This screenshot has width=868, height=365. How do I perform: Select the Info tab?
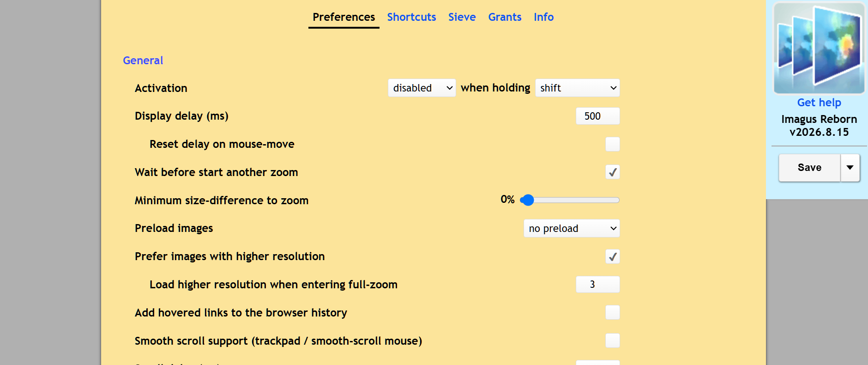point(543,17)
